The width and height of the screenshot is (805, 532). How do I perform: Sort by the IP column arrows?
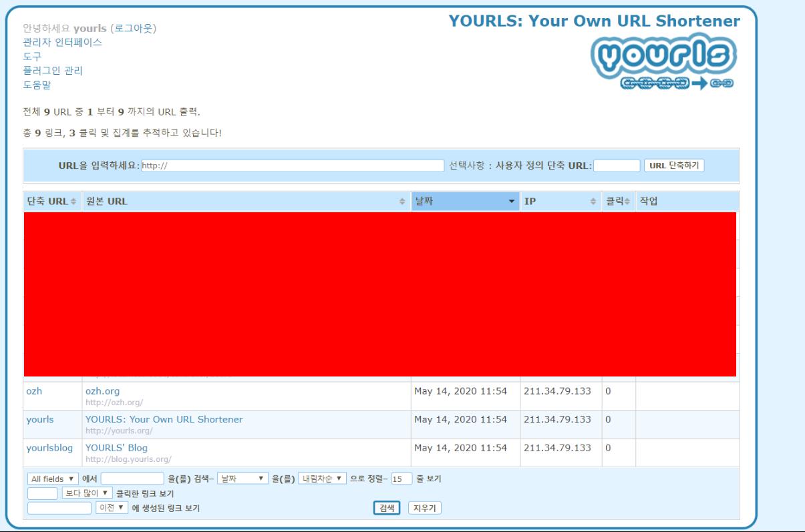tap(593, 202)
